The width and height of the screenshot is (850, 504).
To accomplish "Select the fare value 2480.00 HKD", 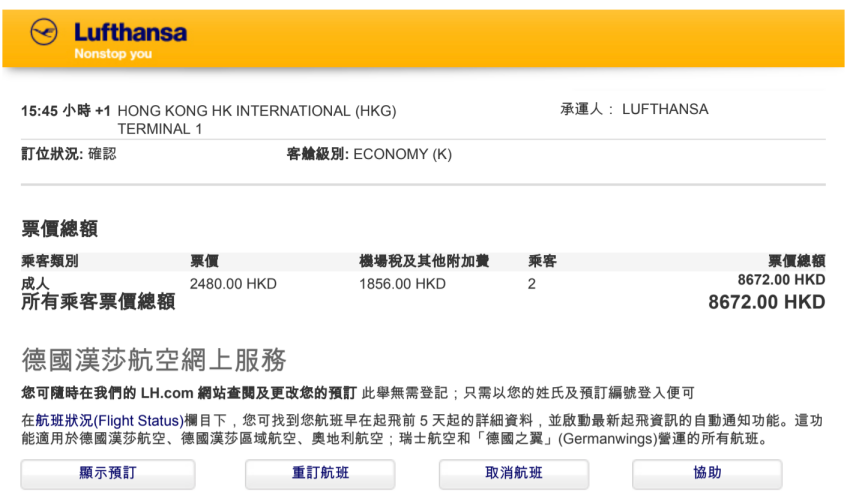I will [233, 284].
